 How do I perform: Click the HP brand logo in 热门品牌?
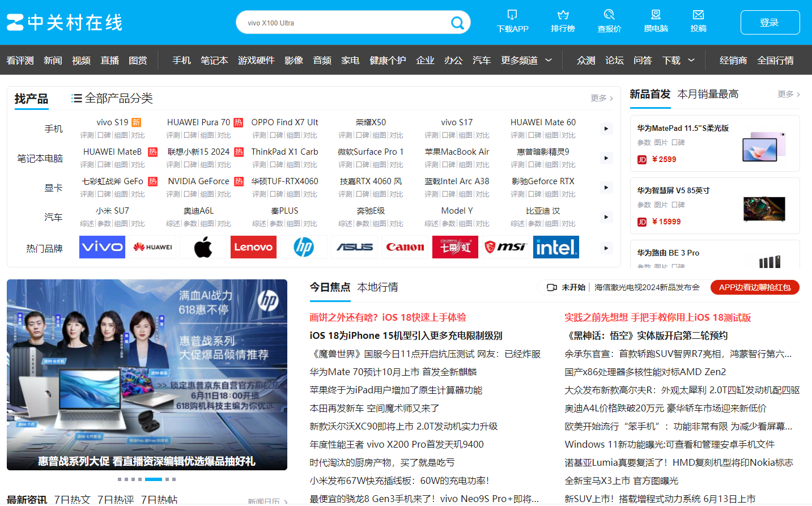click(x=304, y=247)
